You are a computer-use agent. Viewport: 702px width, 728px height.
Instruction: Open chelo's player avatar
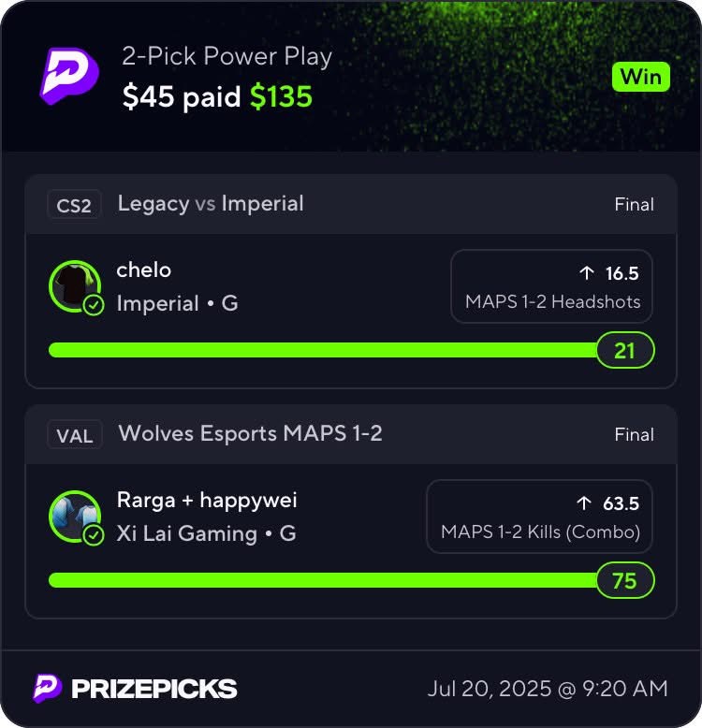click(75, 286)
